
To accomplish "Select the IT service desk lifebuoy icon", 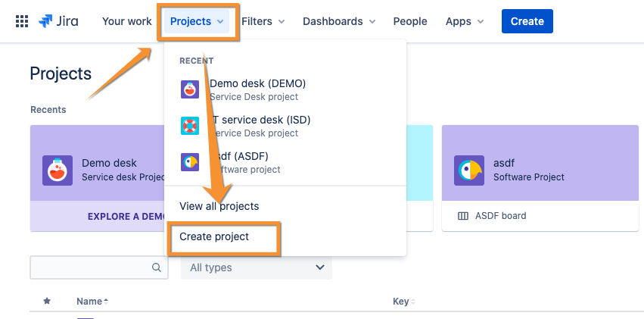I will pyautogui.click(x=190, y=125).
